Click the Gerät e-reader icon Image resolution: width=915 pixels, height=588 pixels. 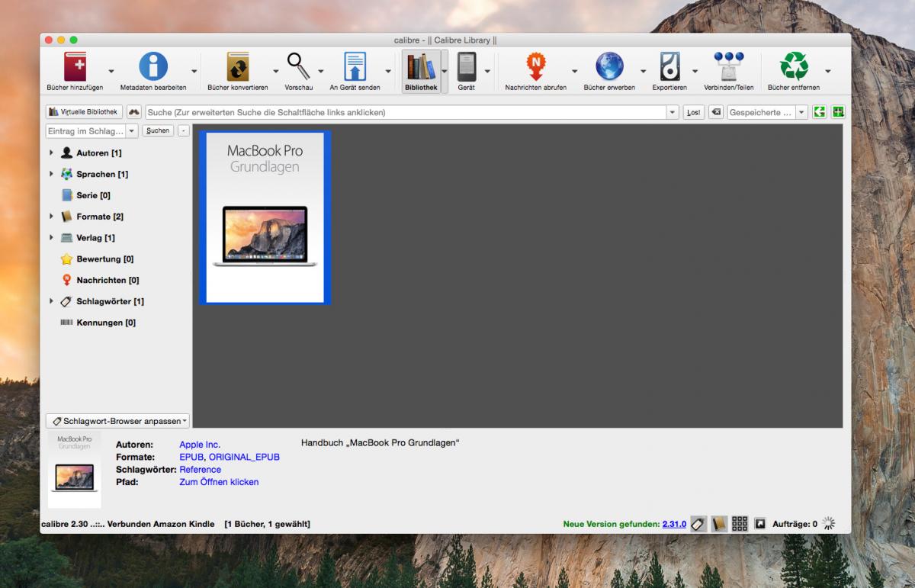(x=467, y=67)
